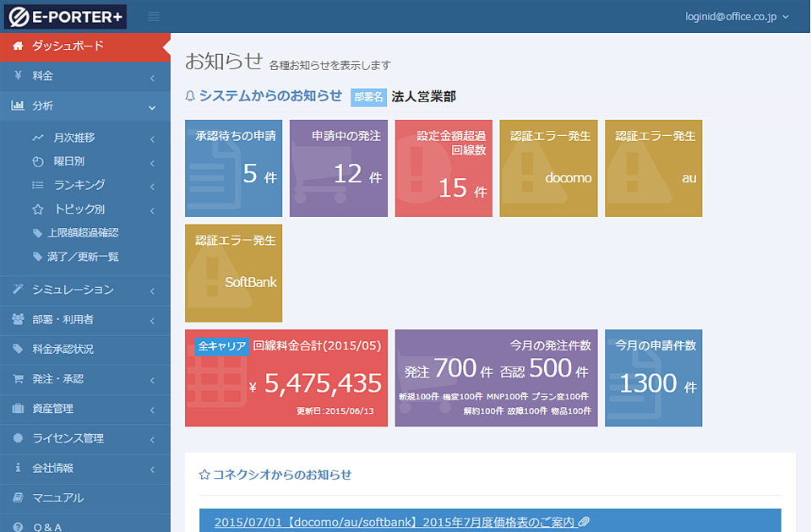Expand 月次推移 submenu chevron
Image resolution: width=811 pixels, height=532 pixels.
[x=152, y=139]
